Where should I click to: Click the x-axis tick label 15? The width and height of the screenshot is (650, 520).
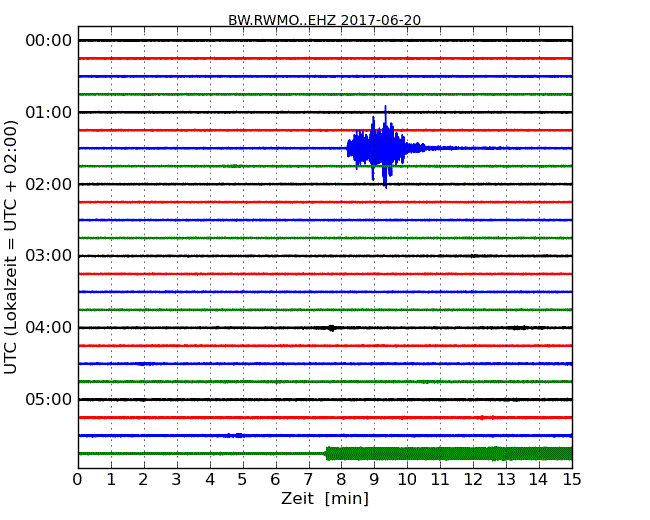572,480
